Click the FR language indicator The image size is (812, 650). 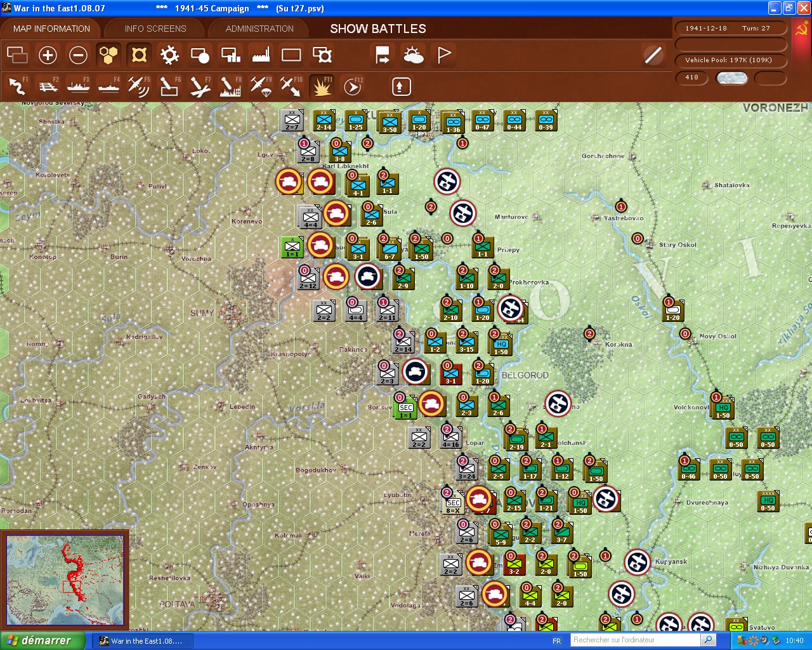(557, 641)
